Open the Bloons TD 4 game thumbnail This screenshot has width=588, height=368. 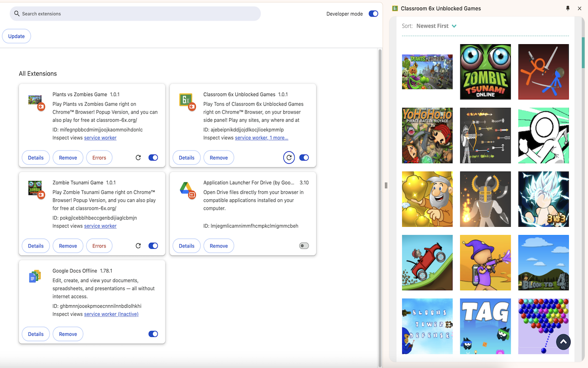[x=543, y=263]
